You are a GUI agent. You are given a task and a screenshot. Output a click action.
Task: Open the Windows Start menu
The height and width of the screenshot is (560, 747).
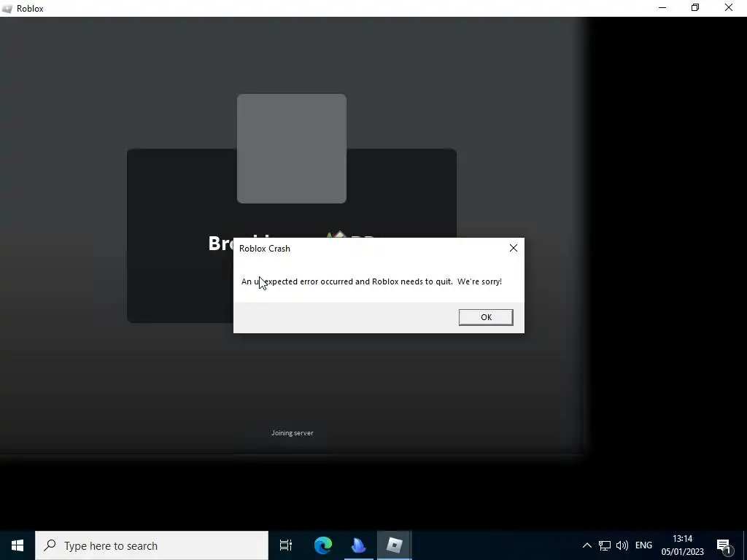(x=18, y=545)
